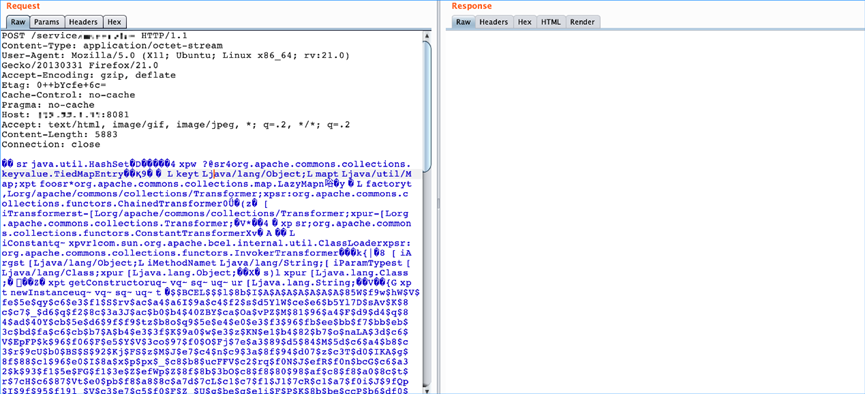Switch to the Request Headers tab
The width and height of the screenshot is (865, 394).
pos(84,22)
